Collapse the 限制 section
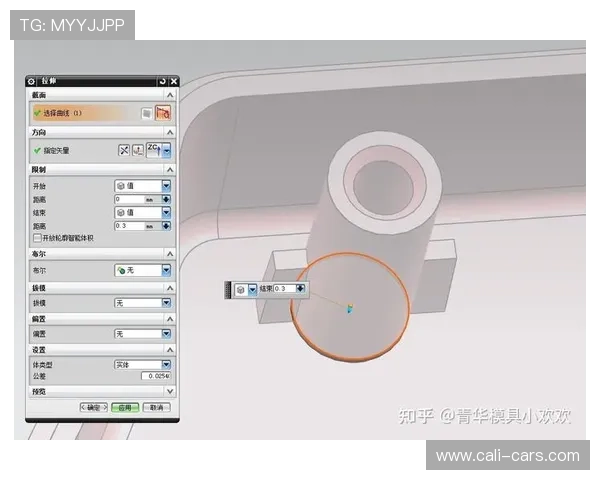This screenshot has height=480, width=600. (170, 170)
